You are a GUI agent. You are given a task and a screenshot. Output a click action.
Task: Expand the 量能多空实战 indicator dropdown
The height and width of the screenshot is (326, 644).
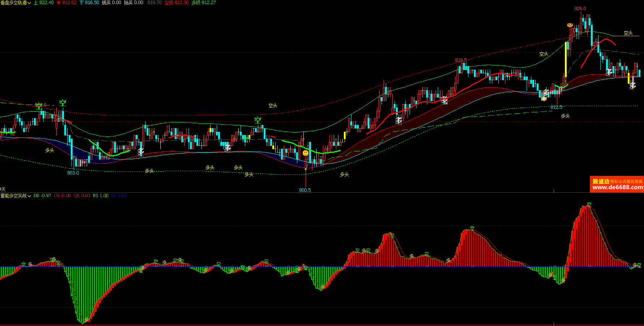[29, 196]
